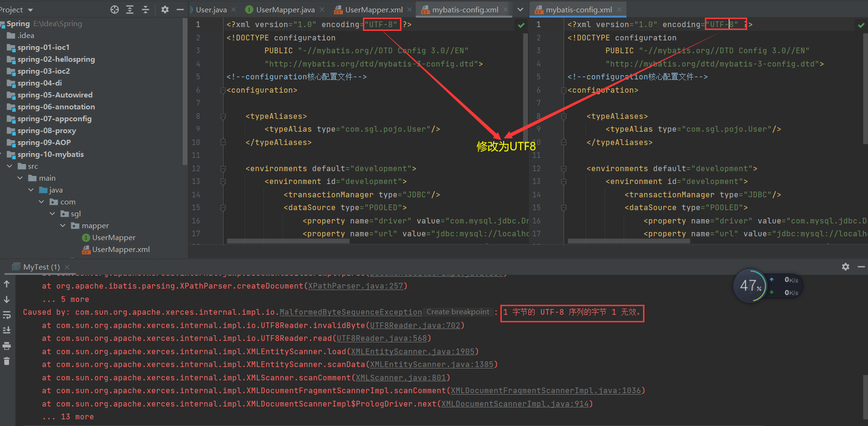Fold right dataSource tag on line 15
The image size is (868, 426).
[564, 208]
